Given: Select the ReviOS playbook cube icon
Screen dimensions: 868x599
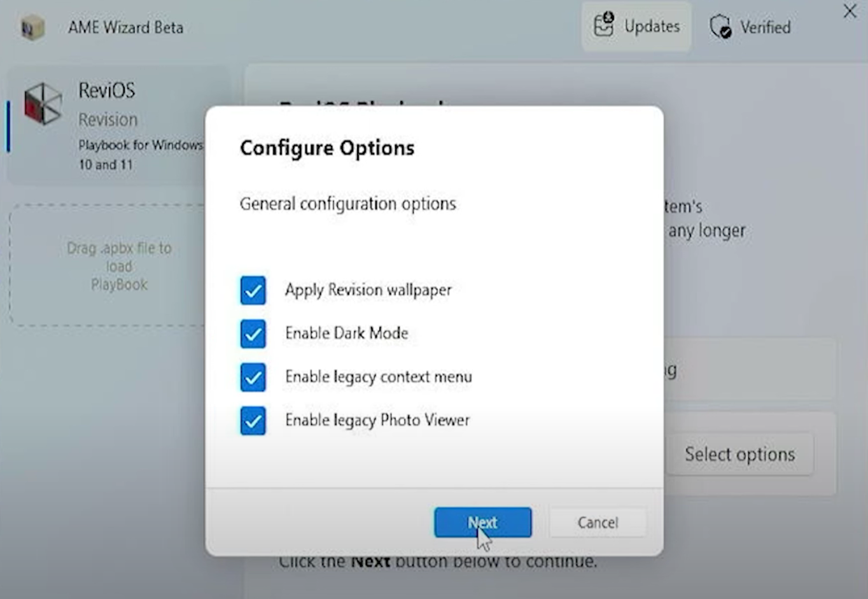Looking at the screenshot, I should point(43,103).
